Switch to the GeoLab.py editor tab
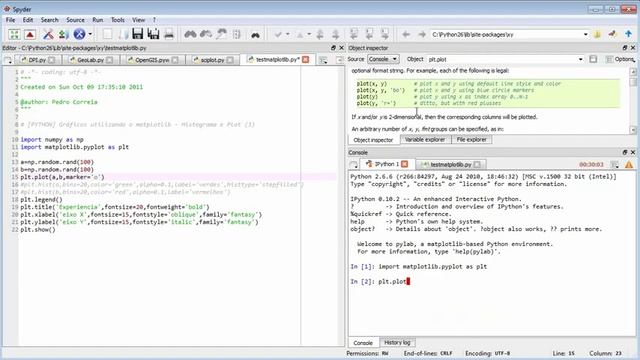The width and height of the screenshot is (640, 360). (x=91, y=60)
